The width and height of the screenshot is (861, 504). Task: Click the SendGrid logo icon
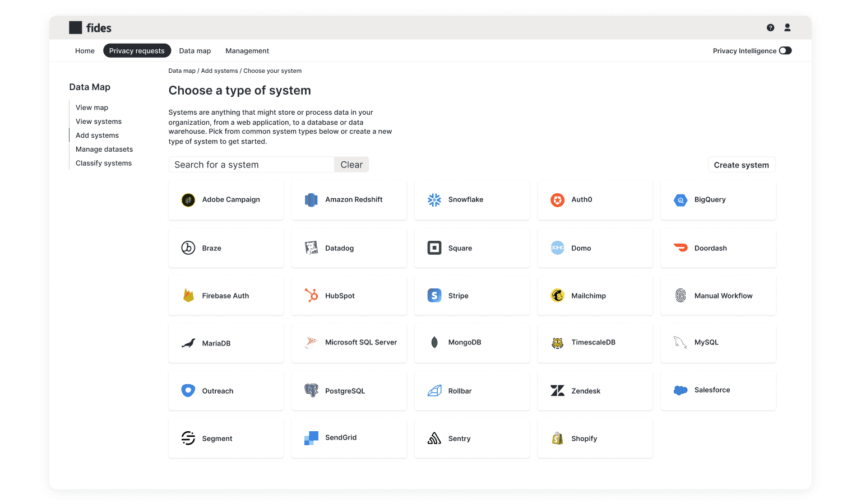311,438
